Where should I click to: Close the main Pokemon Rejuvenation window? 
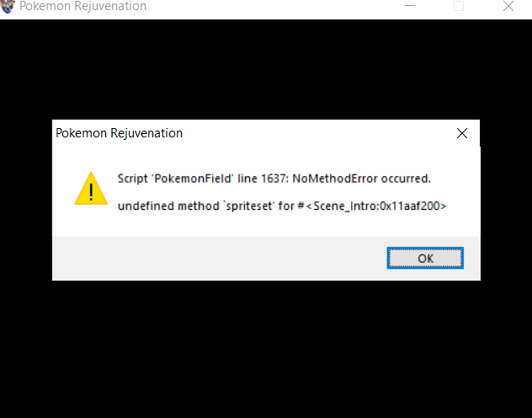pyautogui.click(x=508, y=6)
